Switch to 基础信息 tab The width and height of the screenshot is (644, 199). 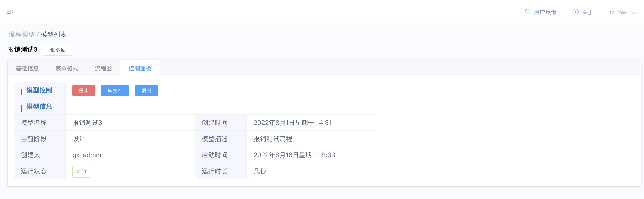tap(27, 68)
